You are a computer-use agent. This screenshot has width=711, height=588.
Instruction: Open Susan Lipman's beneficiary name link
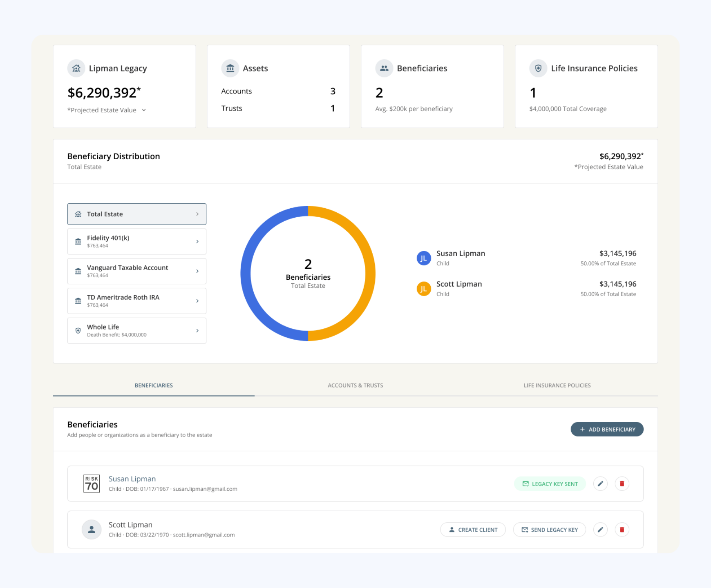[132, 479]
